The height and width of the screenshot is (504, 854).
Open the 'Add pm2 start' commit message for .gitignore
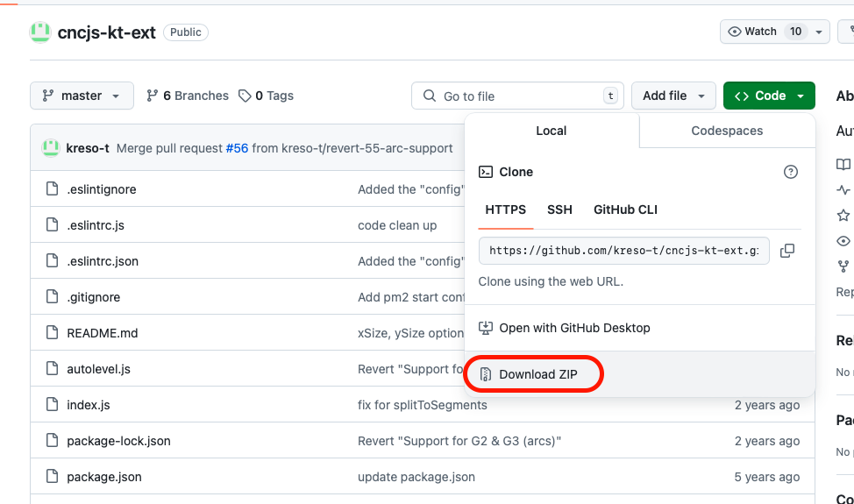(x=410, y=297)
